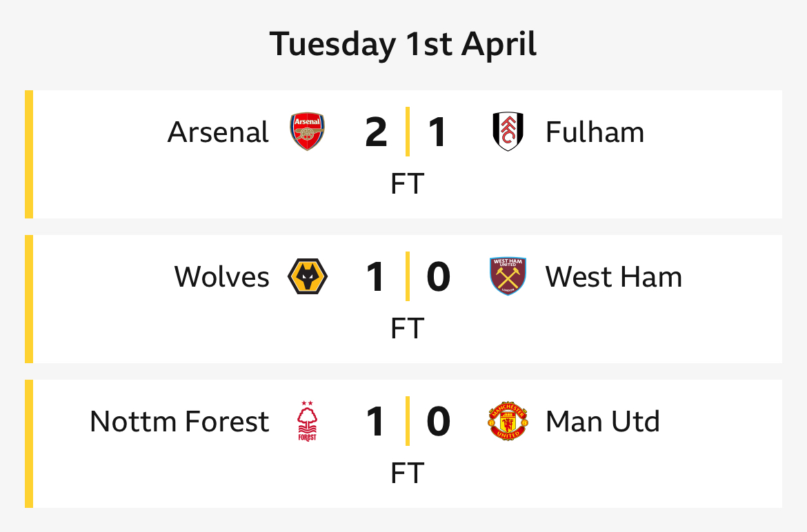Open the Fulham team name link
Screen dimensions: 807x532
(x=595, y=132)
